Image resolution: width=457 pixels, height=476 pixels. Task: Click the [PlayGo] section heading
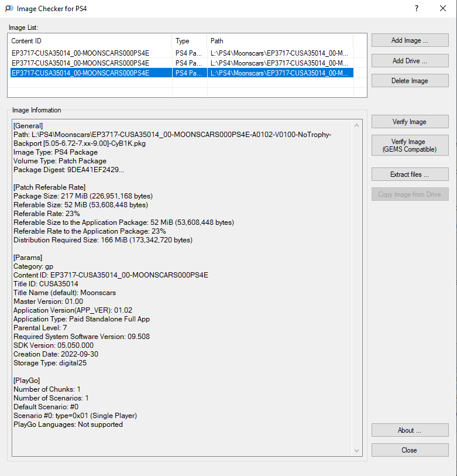(x=27, y=381)
